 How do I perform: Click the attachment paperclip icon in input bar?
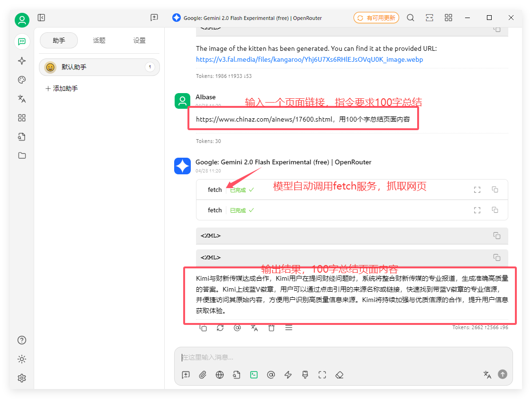[x=203, y=375]
